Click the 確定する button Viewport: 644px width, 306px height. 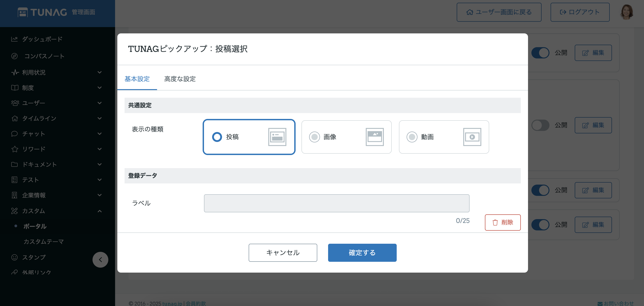click(362, 253)
